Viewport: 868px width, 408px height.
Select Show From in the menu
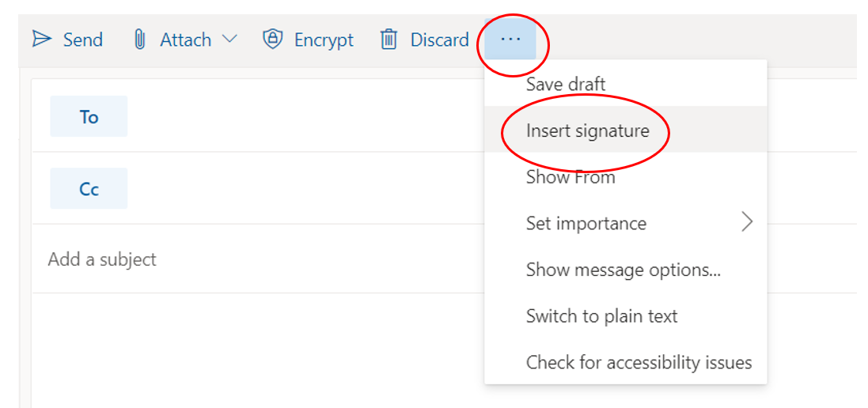pyautogui.click(x=570, y=177)
